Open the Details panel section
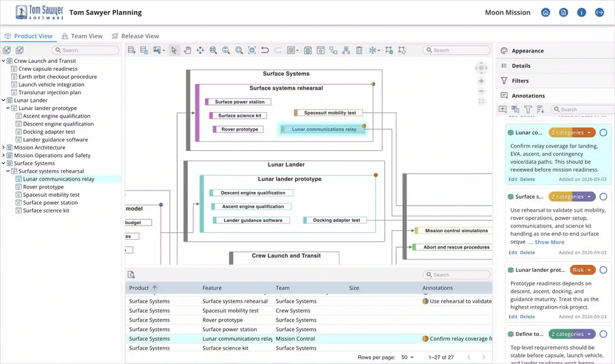The height and width of the screenshot is (364, 615). [555, 66]
